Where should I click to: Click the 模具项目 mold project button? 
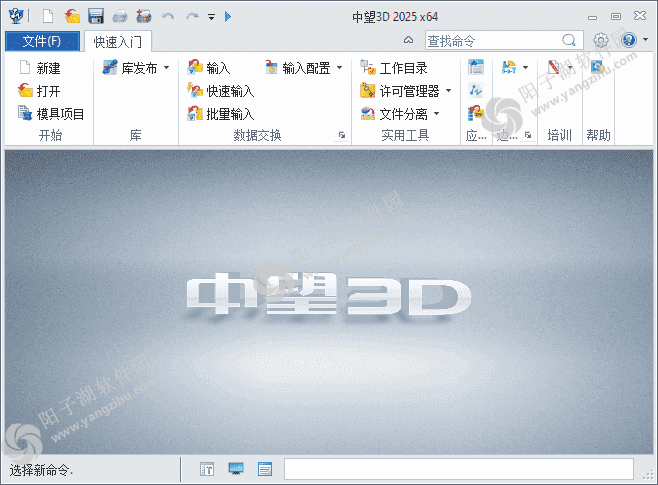pyautogui.click(x=51, y=114)
